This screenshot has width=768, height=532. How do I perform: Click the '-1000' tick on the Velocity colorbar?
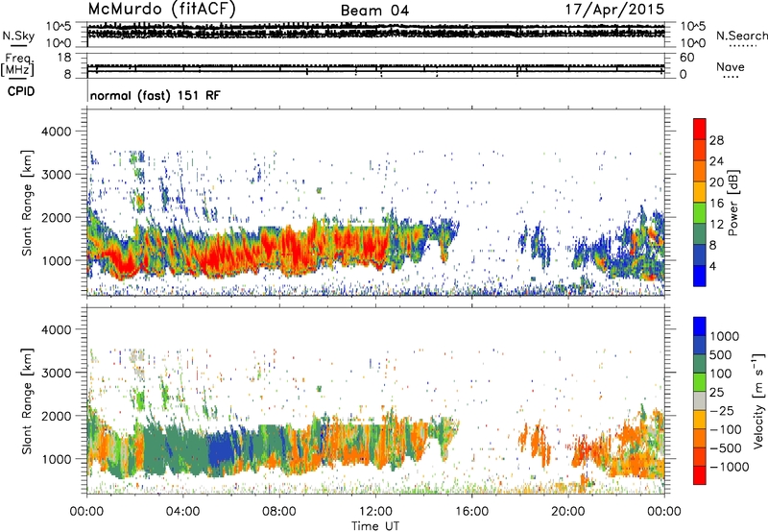coord(730,467)
